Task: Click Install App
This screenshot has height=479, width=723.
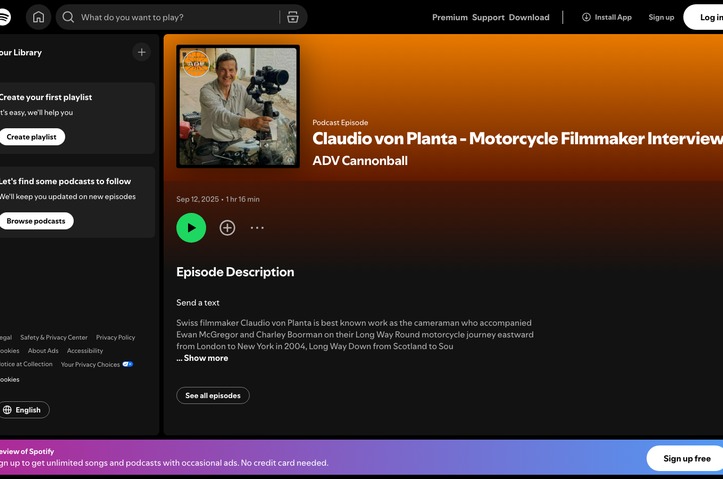Action: pos(606,17)
